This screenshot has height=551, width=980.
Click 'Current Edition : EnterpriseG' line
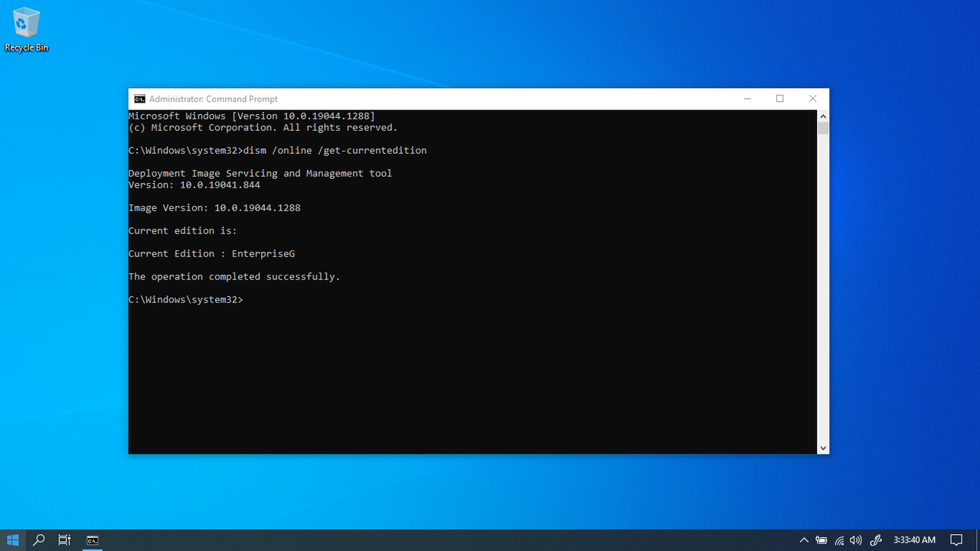(x=211, y=254)
